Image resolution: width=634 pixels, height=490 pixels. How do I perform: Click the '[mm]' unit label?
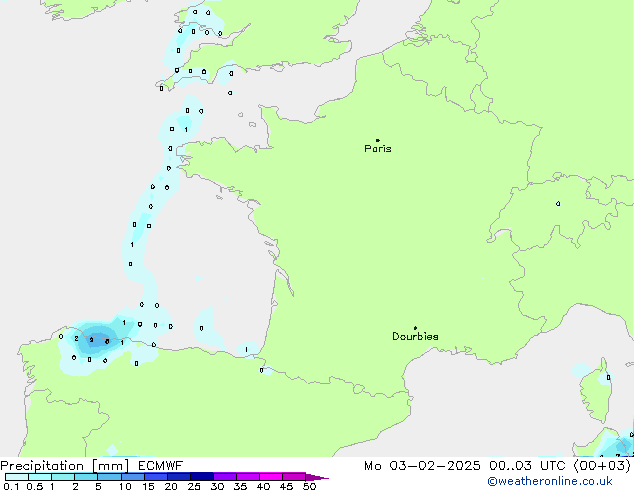pyautogui.click(x=111, y=466)
